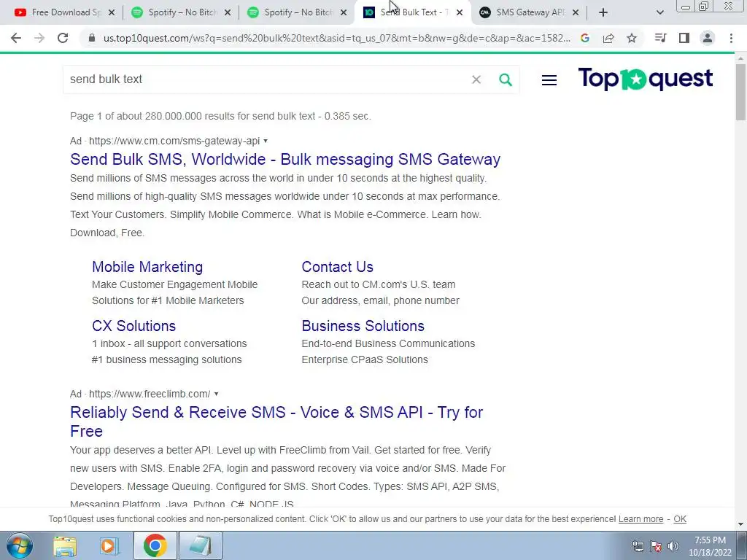Open media control icon in toolbar

click(x=660, y=38)
